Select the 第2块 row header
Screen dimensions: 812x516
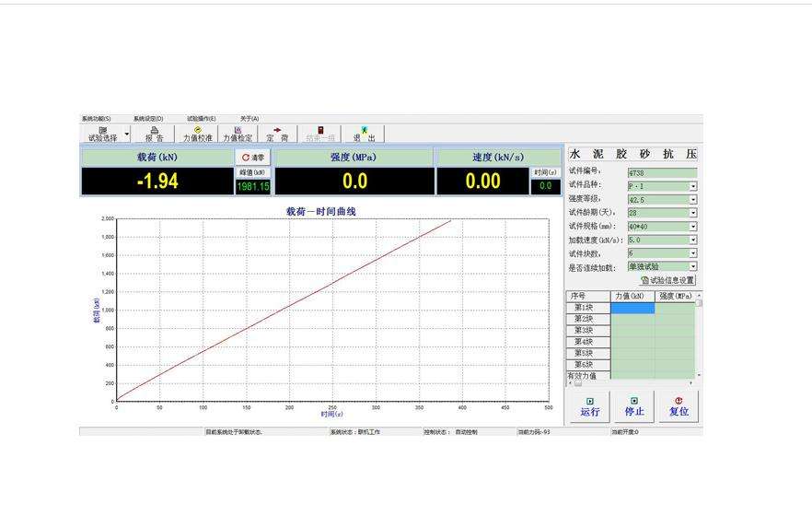[588, 319]
